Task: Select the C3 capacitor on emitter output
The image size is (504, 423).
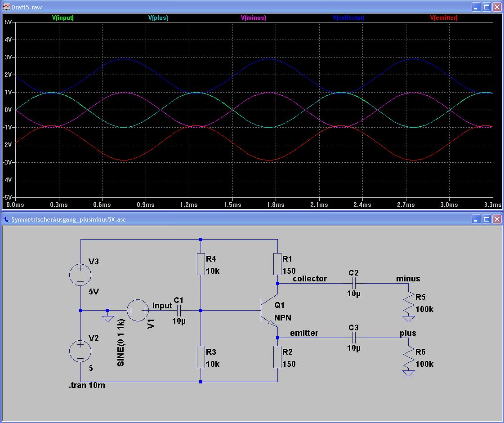Action: click(x=354, y=338)
